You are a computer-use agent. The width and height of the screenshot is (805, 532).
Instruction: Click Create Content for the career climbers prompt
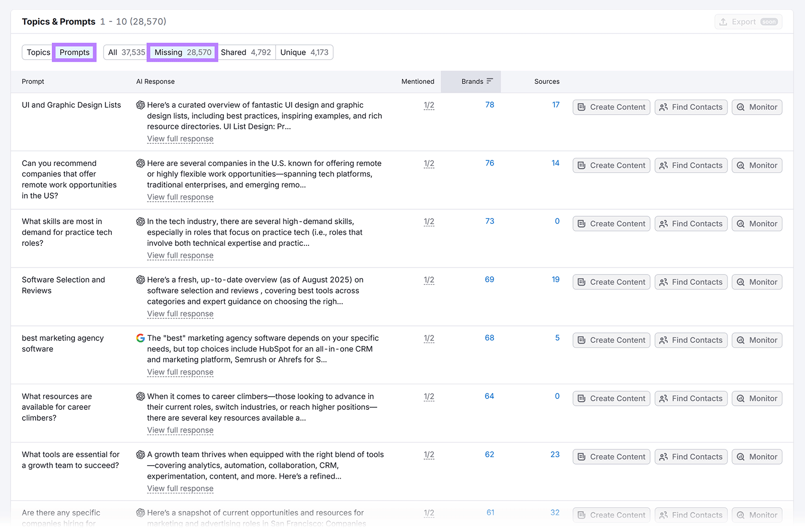click(x=611, y=398)
